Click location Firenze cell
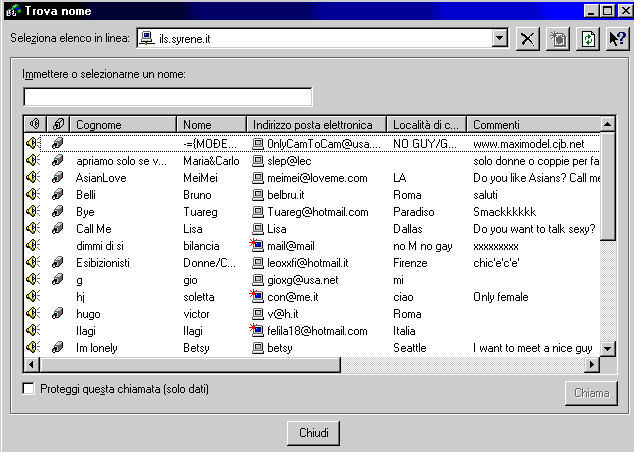The height and width of the screenshot is (452, 634). [x=410, y=263]
